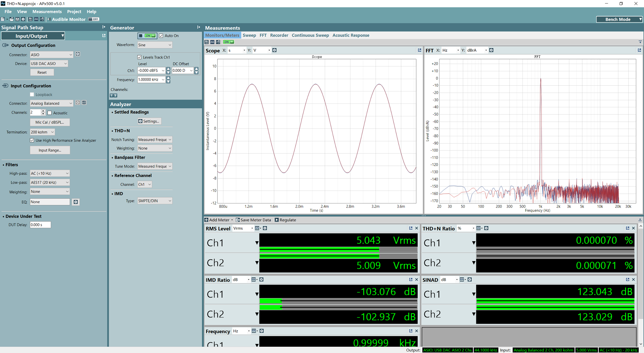The image size is (644, 353).
Task: Switch to the Sweep tab
Action: point(249,35)
